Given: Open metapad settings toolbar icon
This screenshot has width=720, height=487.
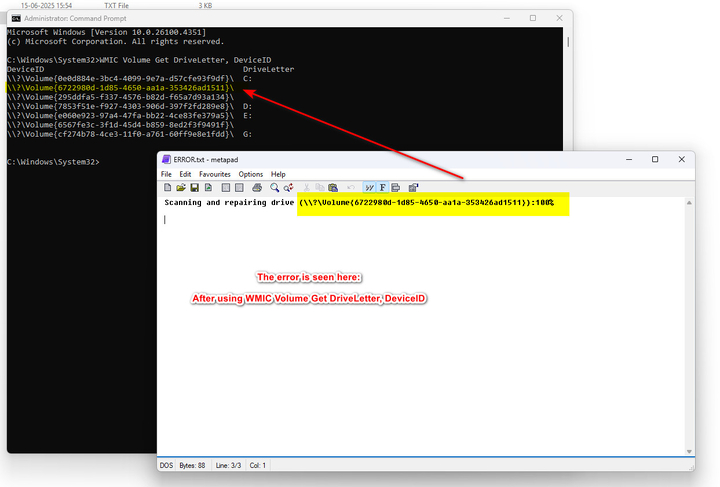Looking at the screenshot, I should [413, 187].
